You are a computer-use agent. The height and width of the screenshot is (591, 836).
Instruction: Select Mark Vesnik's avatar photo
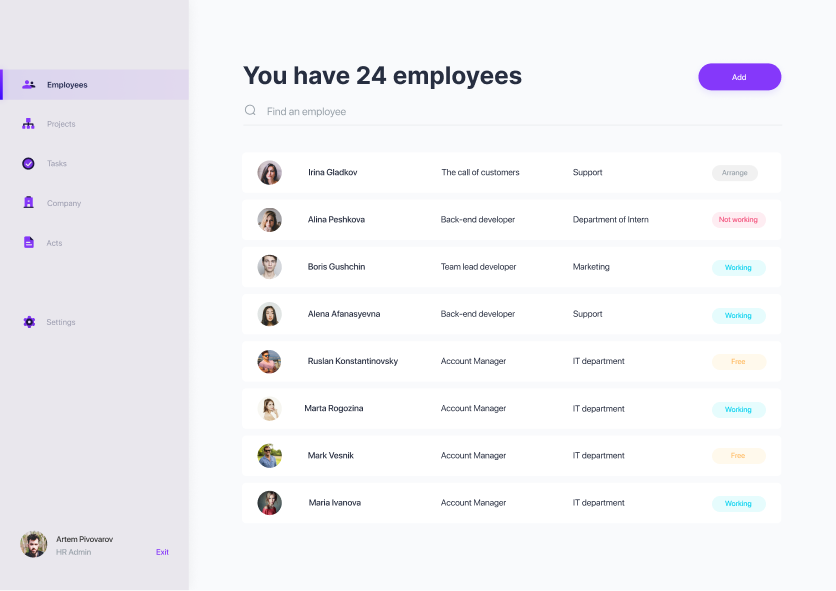pos(269,456)
